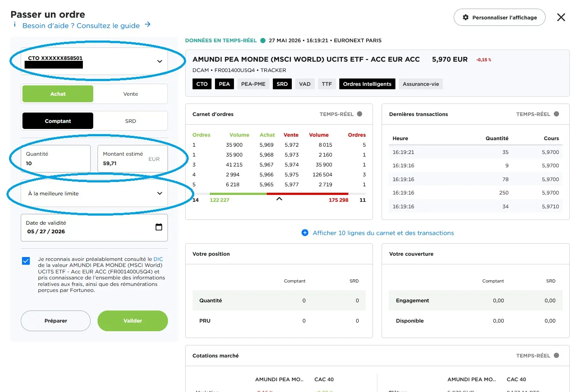This screenshot has width=578, height=392.
Task: Select Comptant settlement mode
Action: [58, 121]
